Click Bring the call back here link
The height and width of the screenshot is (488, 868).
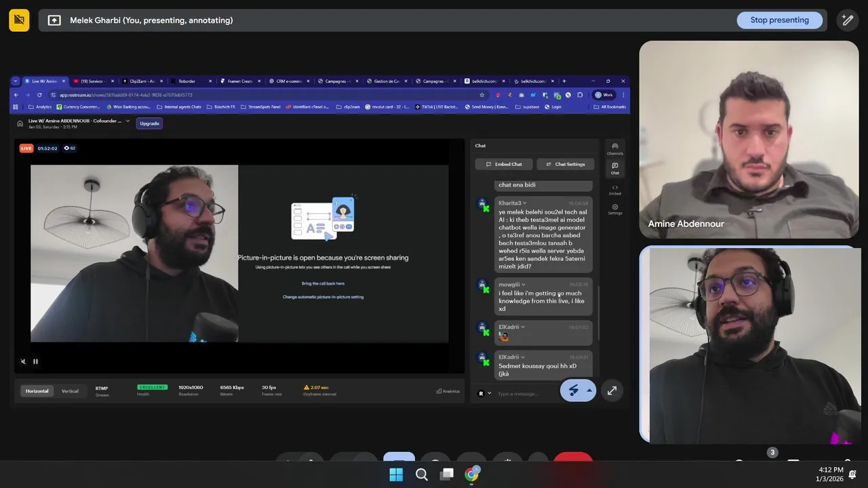point(323,283)
